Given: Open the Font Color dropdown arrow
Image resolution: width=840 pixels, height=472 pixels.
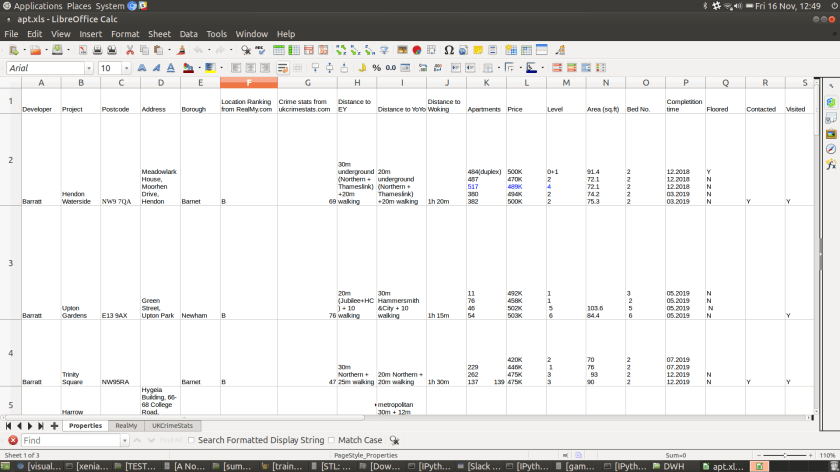Looking at the screenshot, I should tap(199, 68).
